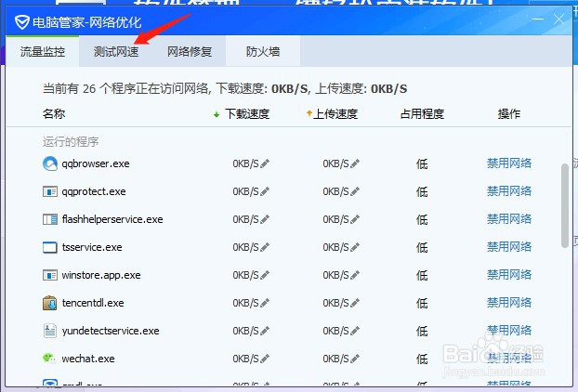Disable network for flashhelperservice.exe
The height and width of the screenshot is (392, 578).
(509, 219)
